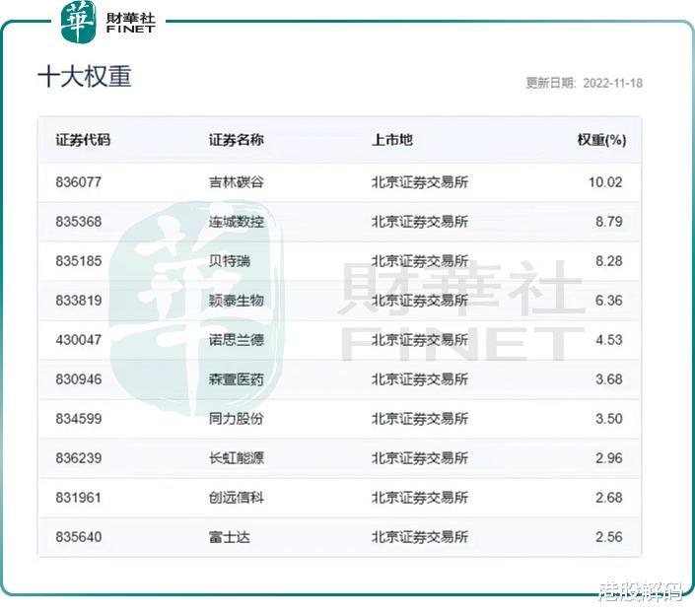Click weight value 2.68
Viewport: 695px width, 616px height.
[x=609, y=498]
